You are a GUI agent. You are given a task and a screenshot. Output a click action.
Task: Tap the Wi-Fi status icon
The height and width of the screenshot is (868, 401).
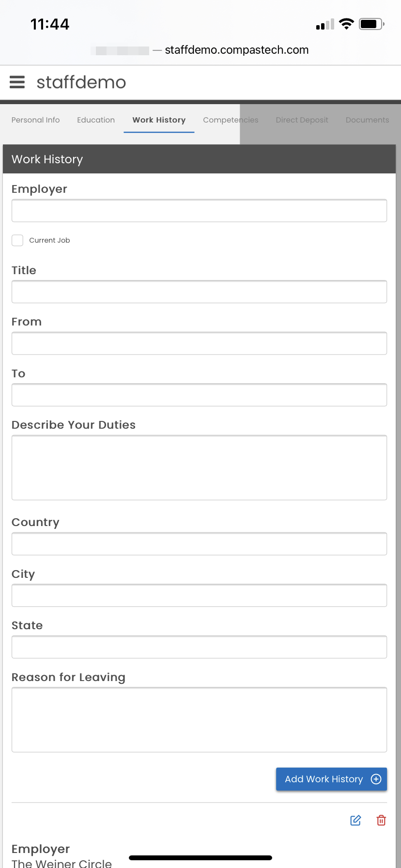click(346, 24)
